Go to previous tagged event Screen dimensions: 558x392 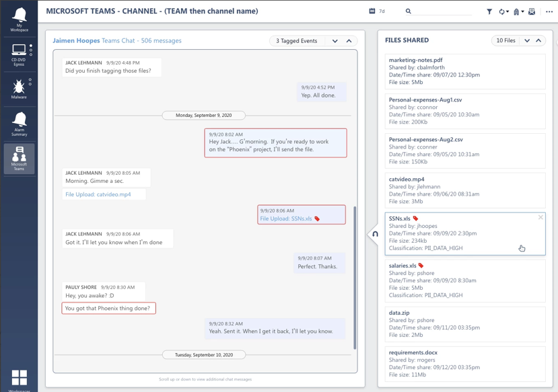[x=349, y=41]
